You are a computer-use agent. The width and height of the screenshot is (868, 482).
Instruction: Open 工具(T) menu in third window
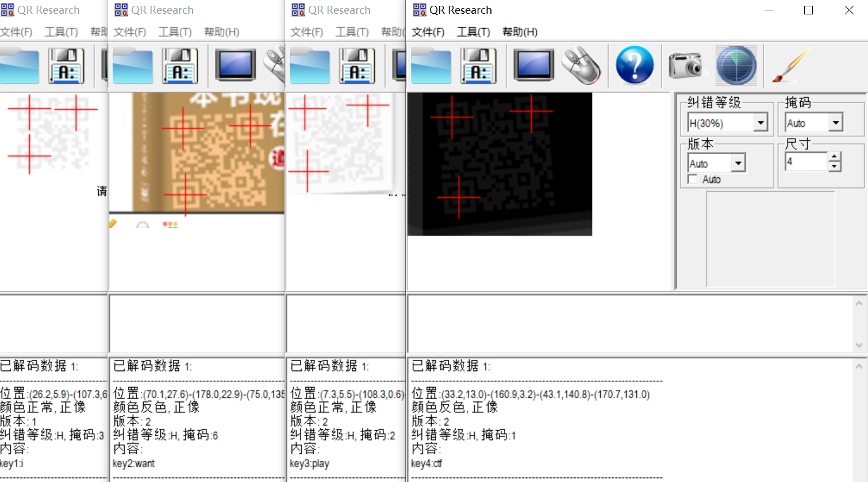[x=352, y=32]
